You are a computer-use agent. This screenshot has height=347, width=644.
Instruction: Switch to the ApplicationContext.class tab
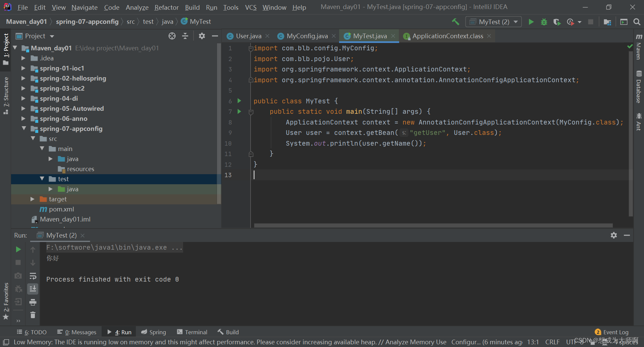pyautogui.click(x=447, y=36)
